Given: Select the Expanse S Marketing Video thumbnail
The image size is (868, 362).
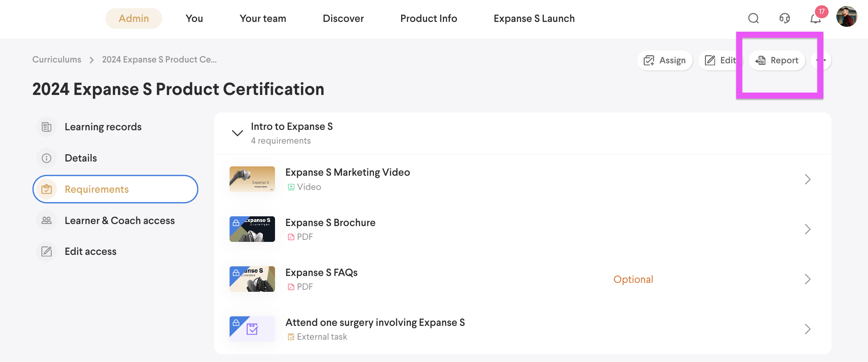Looking at the screenshot, I should coord(252,179).
